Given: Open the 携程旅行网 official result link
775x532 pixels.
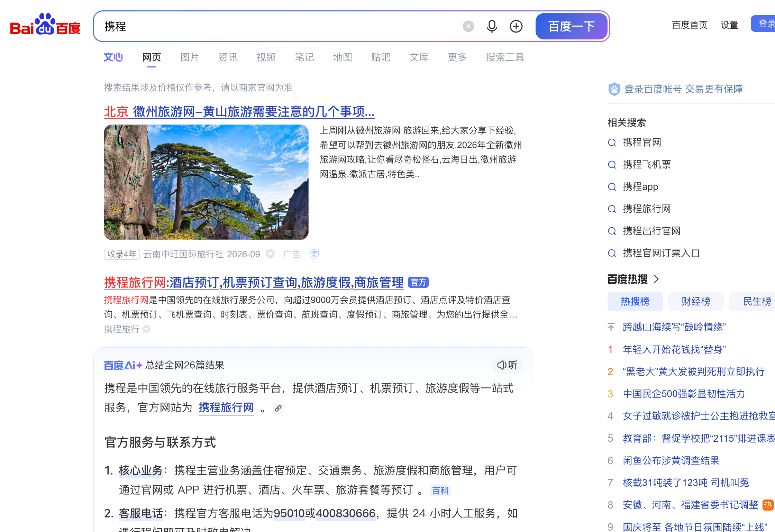Looking at the screenshot, I should click(x=254, y=283).
